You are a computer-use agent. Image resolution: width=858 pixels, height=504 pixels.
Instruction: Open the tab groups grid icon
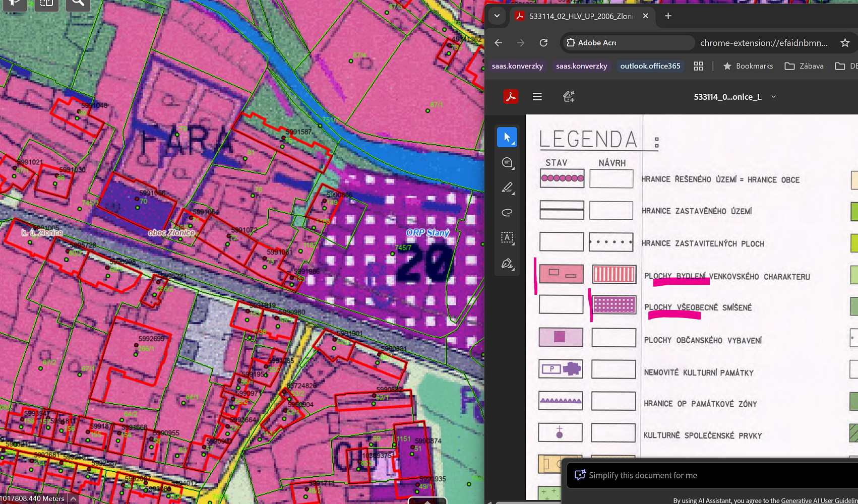click(698, 66)
